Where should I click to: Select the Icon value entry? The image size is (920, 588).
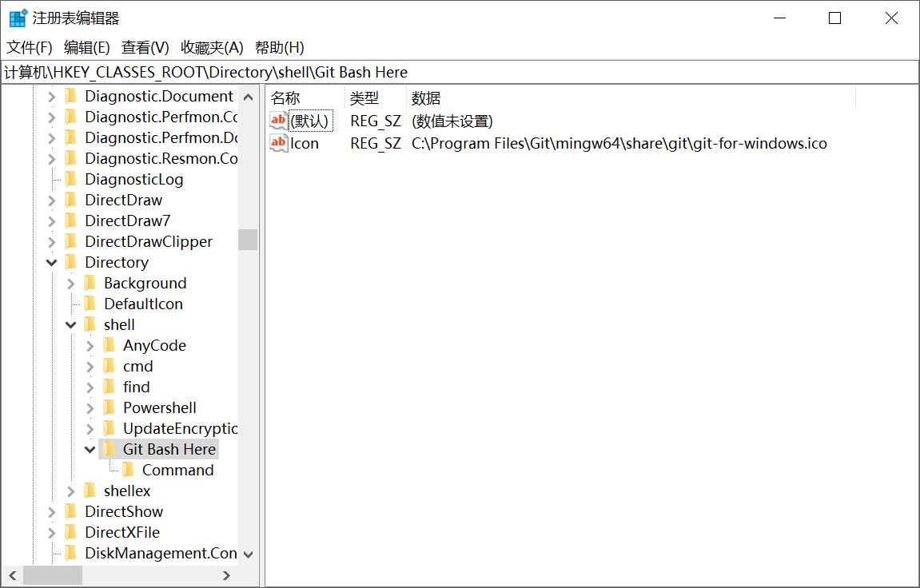(305, 143)
